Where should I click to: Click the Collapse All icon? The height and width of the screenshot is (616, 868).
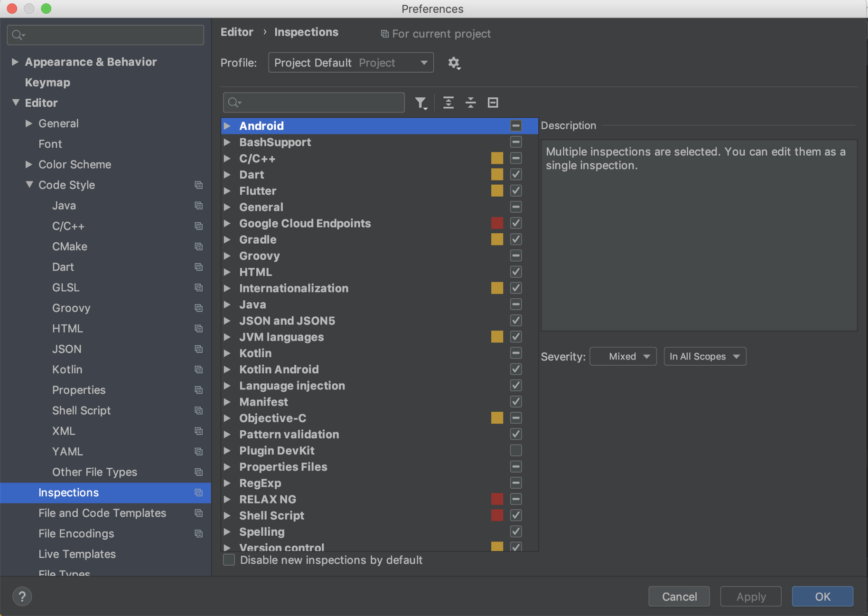click(470, 103)
